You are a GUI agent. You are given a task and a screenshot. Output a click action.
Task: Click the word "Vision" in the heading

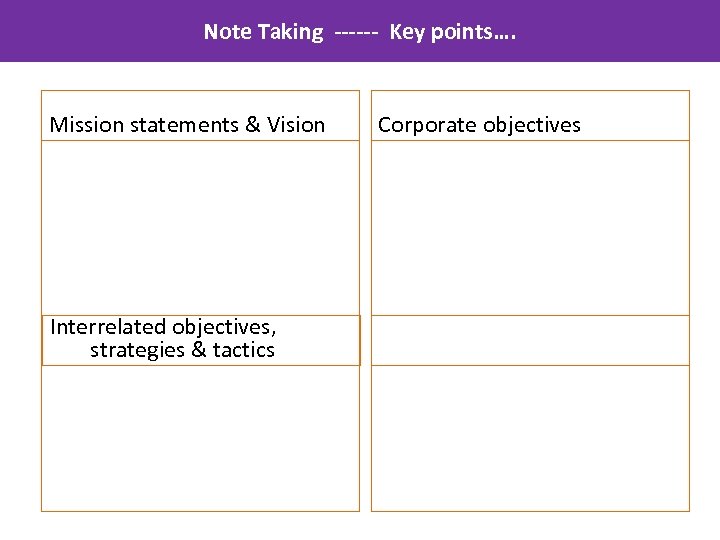point(295,125)
